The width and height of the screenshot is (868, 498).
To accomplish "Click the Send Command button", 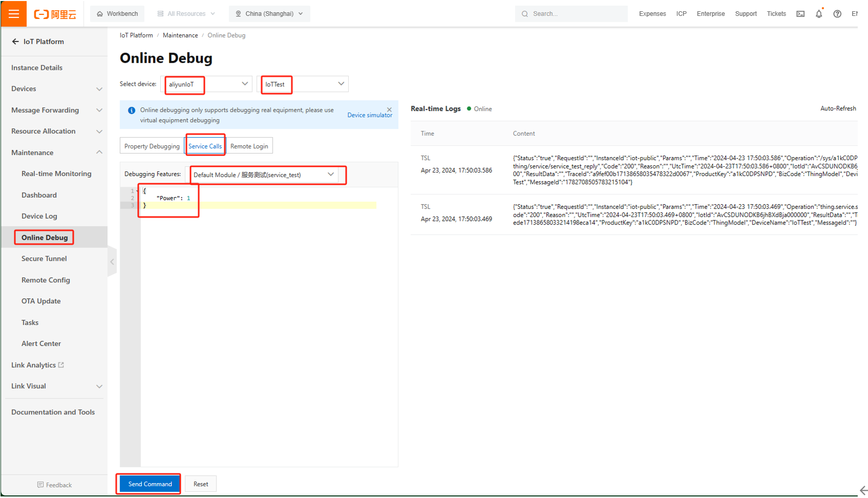I will coord(150,484).
